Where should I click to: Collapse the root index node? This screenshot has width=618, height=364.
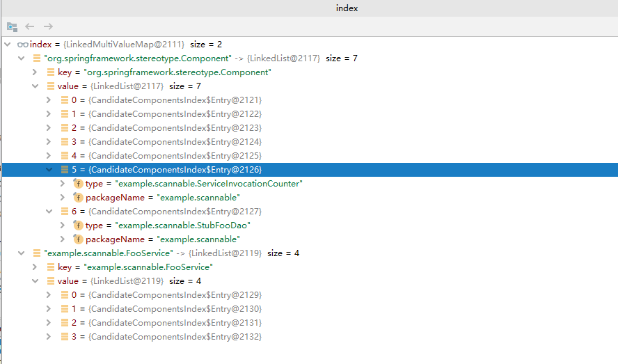8,45
